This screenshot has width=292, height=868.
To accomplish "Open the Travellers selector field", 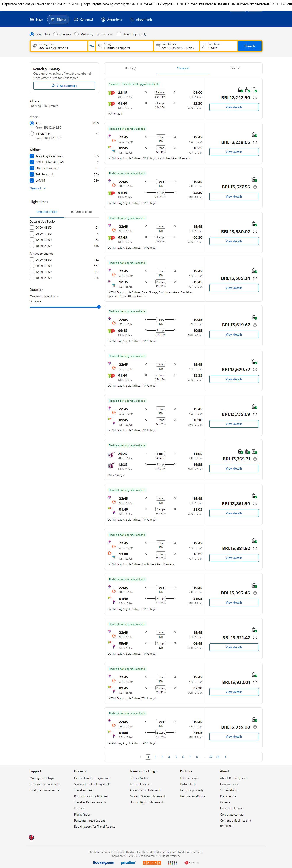I will pyautogui.click(x=218, y=46).
